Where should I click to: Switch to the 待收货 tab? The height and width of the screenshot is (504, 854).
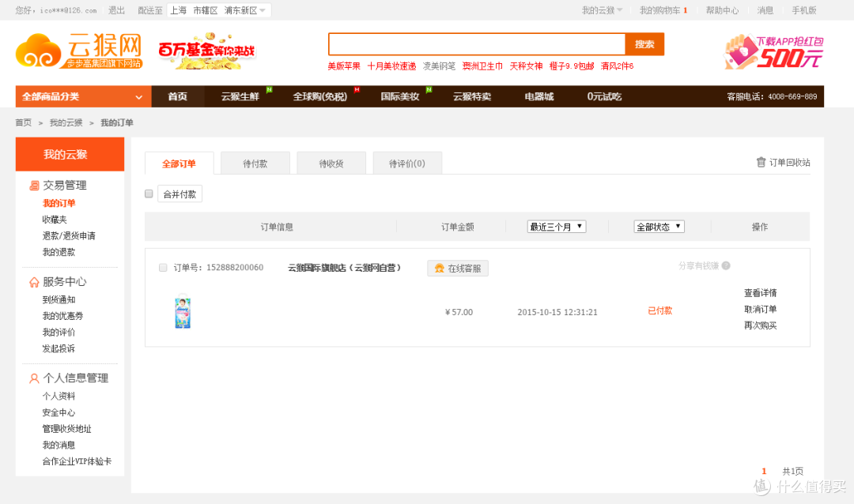tap(331, 164)
